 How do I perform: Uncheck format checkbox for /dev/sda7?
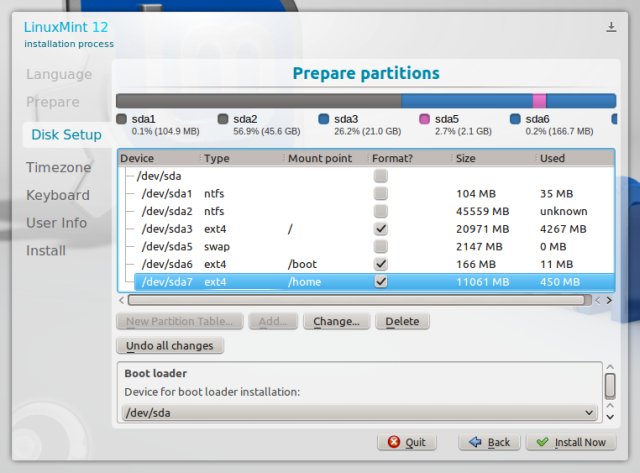[380, 282]
